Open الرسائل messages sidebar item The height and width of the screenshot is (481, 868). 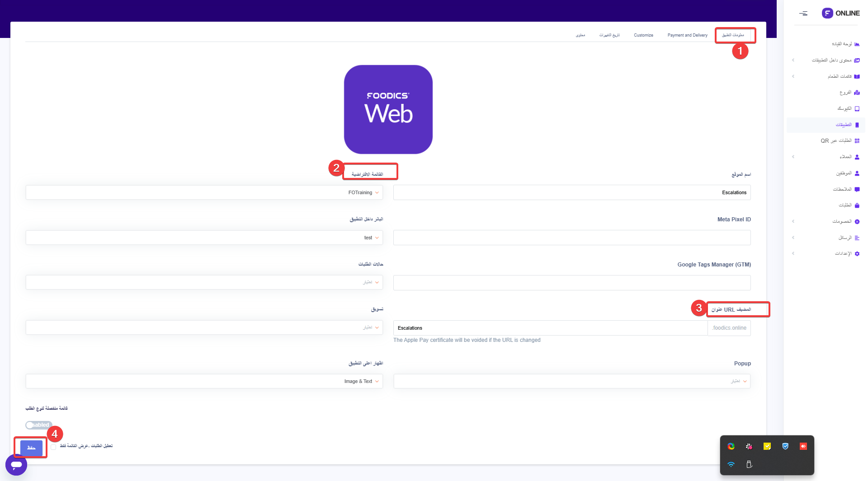point(849,238)
